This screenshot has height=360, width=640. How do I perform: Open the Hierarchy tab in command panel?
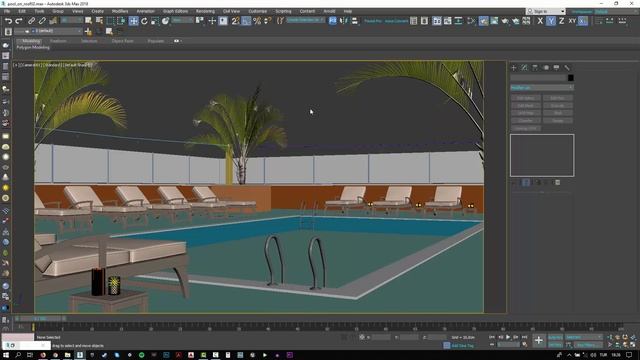click(535, 68)
